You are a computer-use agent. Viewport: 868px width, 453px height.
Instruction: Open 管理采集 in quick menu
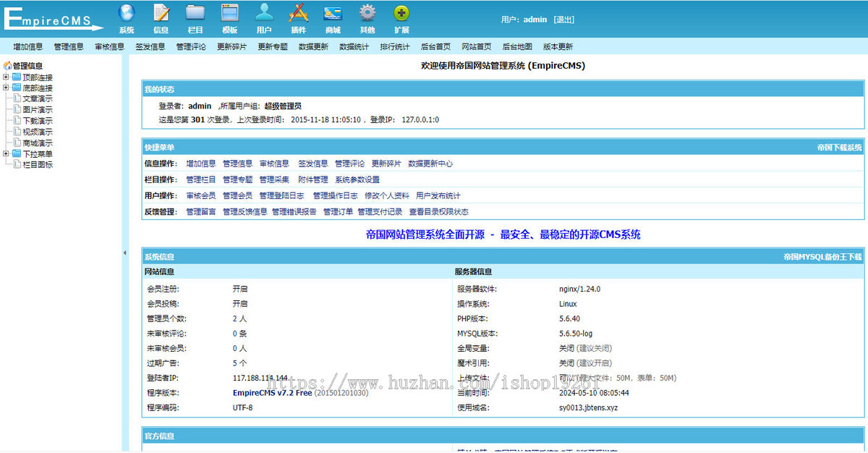pos(275,179)
